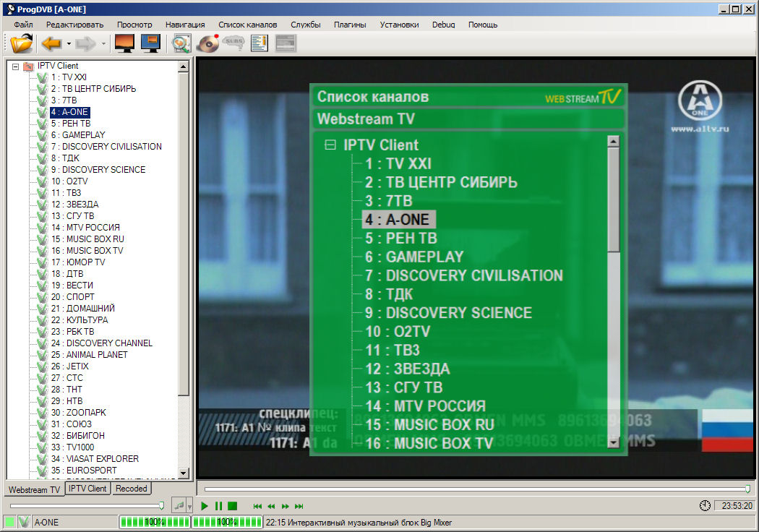Viewport: 759px width, 532px height.
Task: Open the forward arrow history dropdown
Action: point(103,43)
